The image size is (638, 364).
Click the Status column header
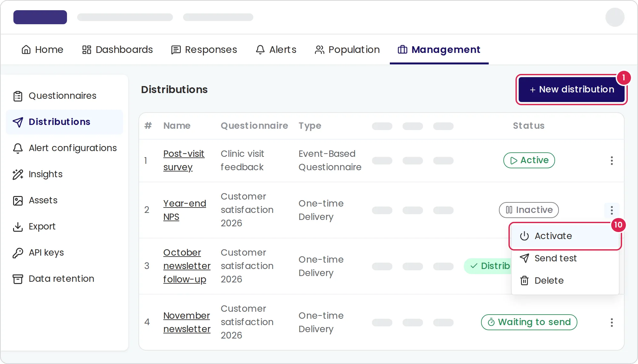[529, 126]
